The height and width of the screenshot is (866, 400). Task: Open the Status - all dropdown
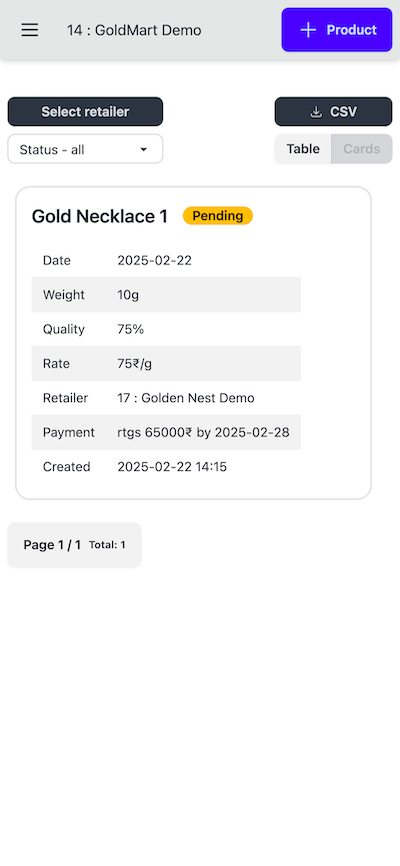coord(85,149)
